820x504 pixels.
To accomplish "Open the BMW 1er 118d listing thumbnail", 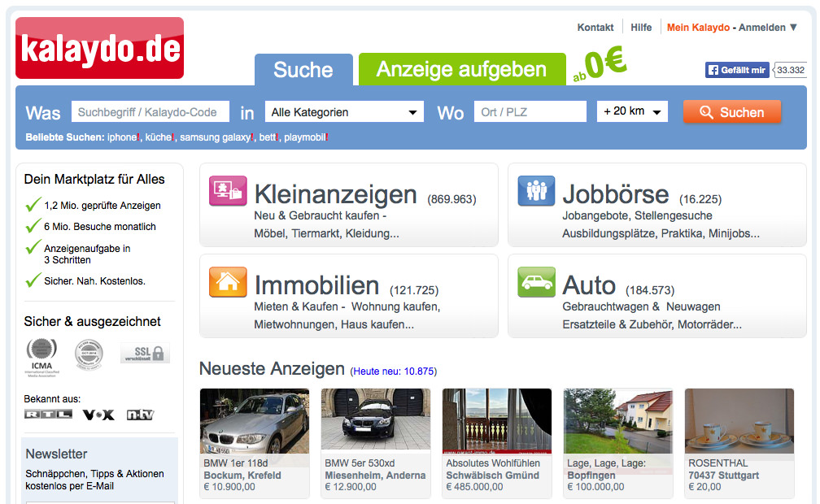I will 255,421.
